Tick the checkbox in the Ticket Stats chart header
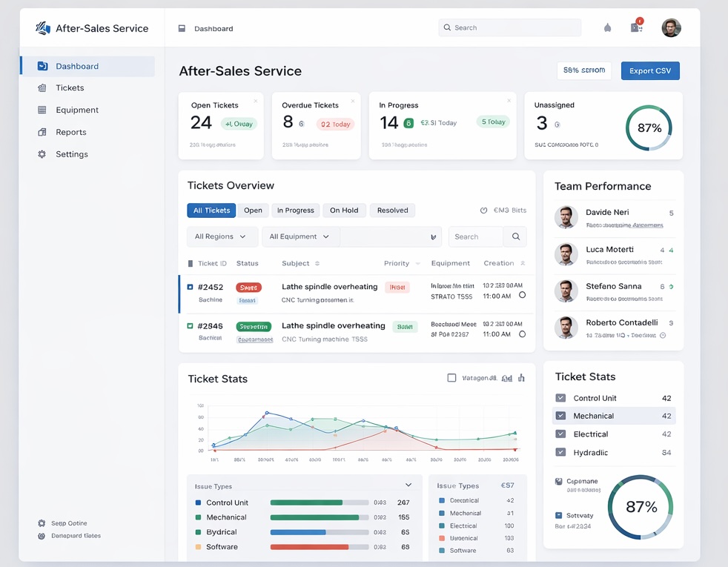Screen dimensions: 728x567 [451, 378]
